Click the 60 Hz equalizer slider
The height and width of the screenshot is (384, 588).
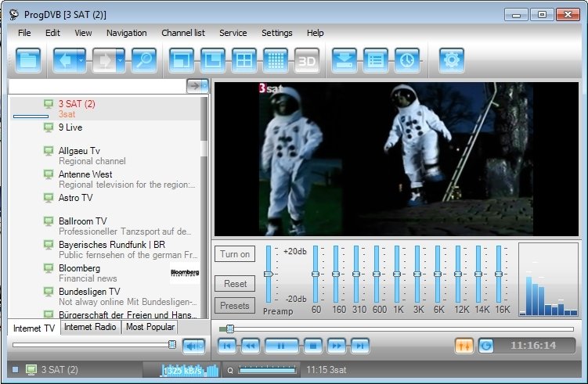click(316, 275)
